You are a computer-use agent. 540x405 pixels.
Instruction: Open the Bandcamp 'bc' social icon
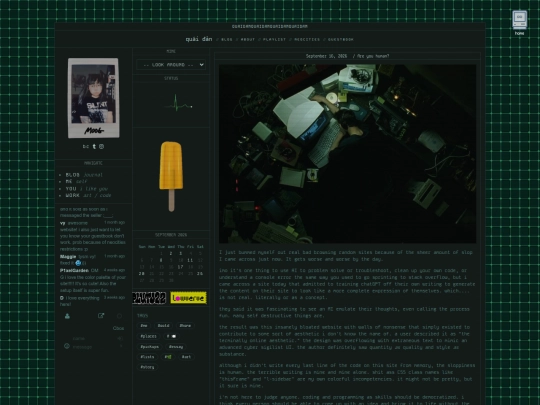coord(86,146)
